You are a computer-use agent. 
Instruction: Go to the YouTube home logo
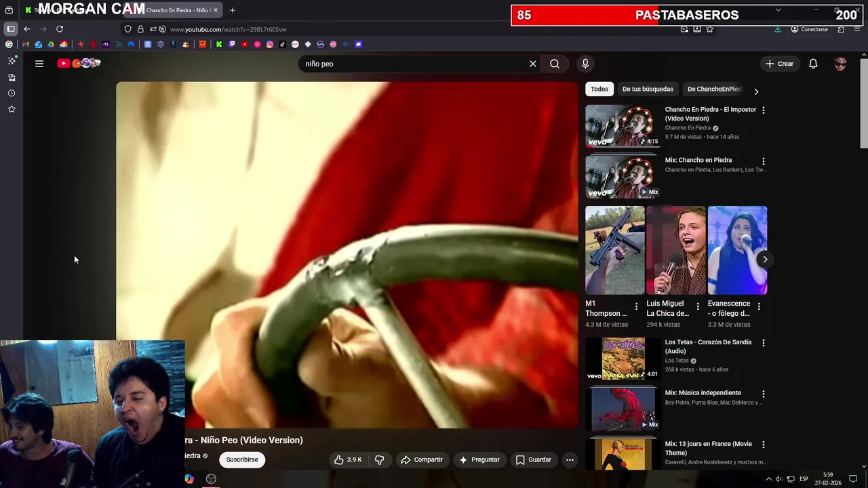[x=79, y=63]
